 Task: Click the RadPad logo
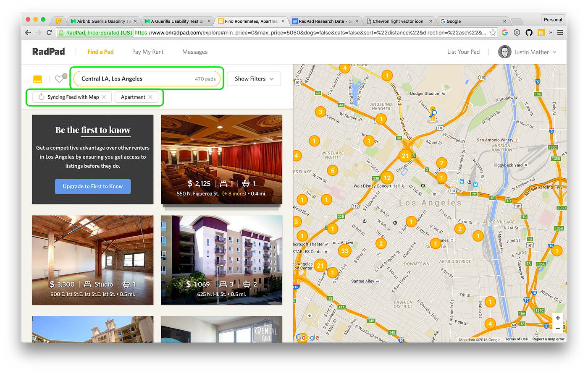pos(48,51)
